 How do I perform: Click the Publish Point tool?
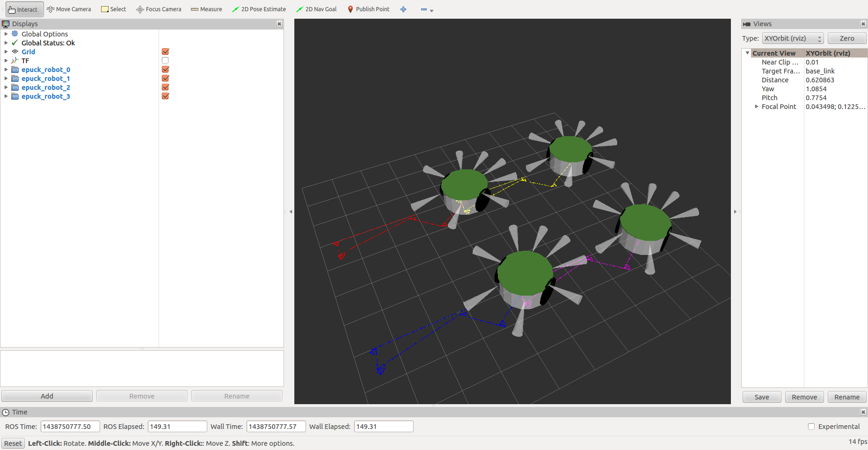(368, 9)
